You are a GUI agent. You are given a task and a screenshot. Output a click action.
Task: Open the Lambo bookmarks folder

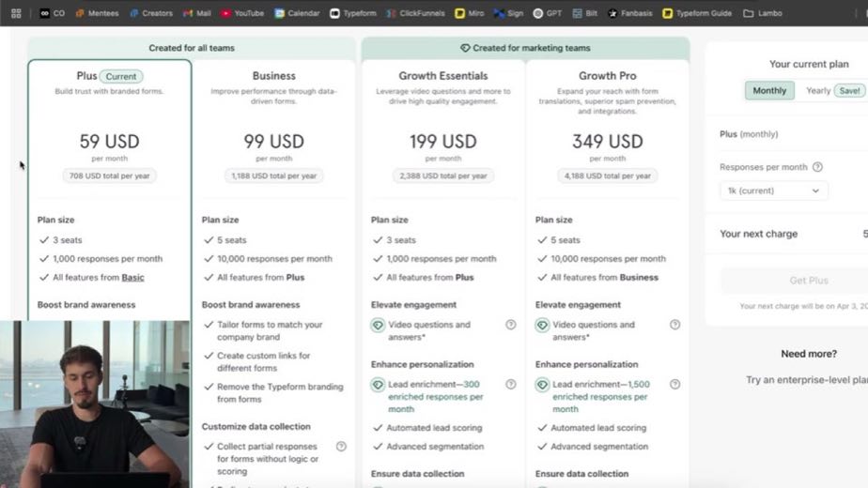click(x=763, y=13)
